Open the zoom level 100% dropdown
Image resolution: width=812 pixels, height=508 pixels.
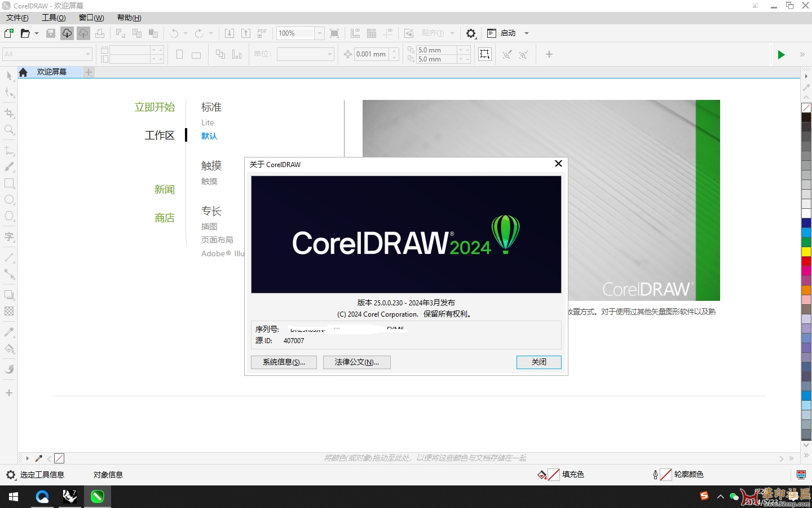pos(320,33)
